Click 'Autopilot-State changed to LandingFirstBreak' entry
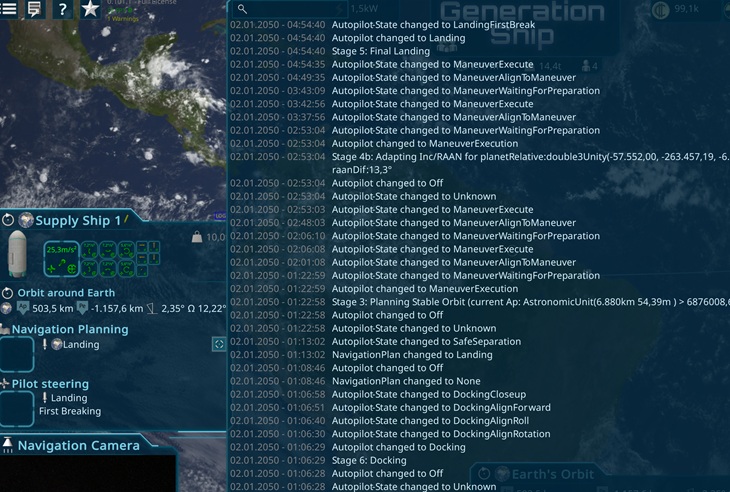This screenshot has height=492, width=730. click(433, 25)
